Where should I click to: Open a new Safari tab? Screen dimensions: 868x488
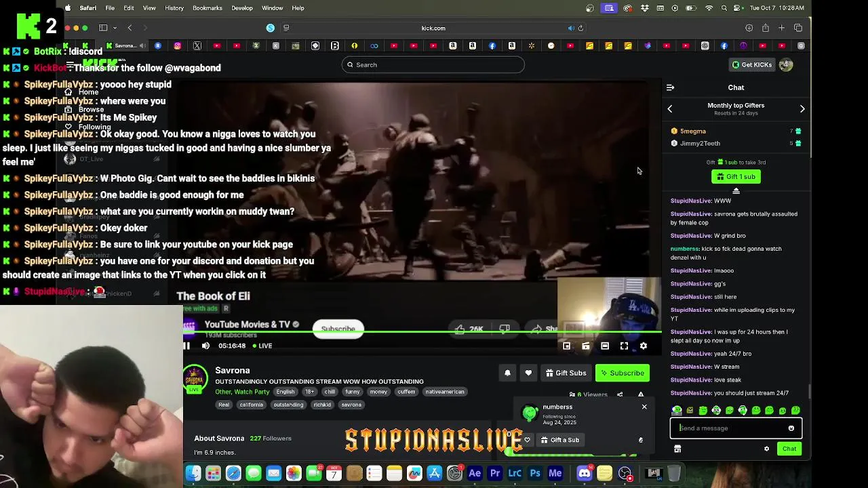pos(781,28)
